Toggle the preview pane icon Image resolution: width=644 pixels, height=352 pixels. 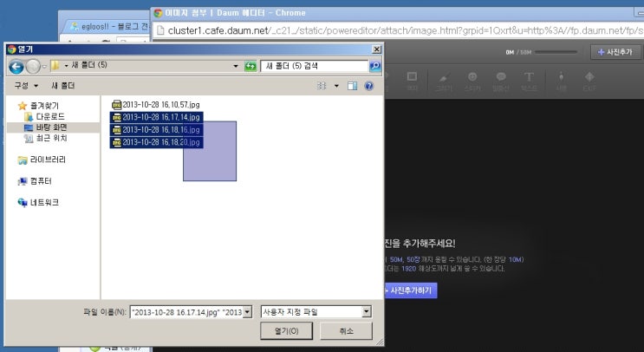(x=353, y=86)
